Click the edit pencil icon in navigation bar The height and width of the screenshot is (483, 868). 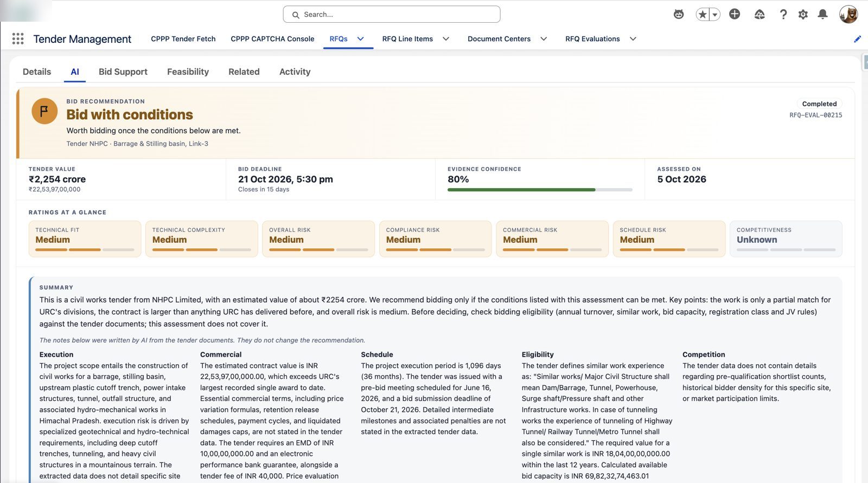[x=858, y=39]
